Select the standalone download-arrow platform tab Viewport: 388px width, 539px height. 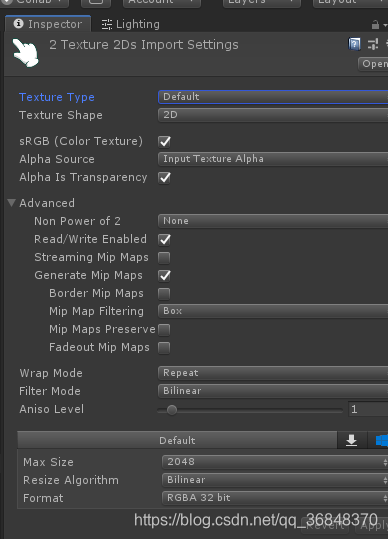pos(351,440)
